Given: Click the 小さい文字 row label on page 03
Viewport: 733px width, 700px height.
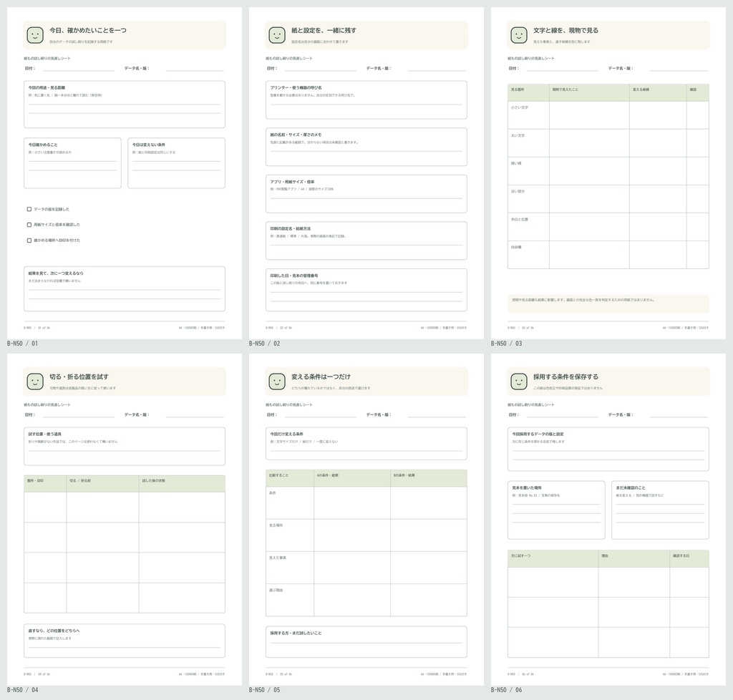Looking at the screenshot, I should (520, 107).
